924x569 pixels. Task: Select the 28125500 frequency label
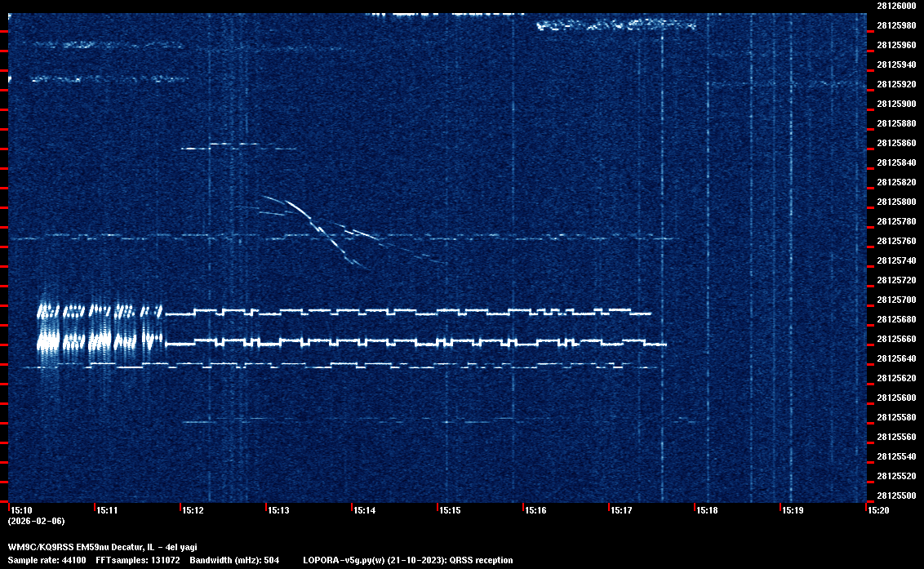[895, 496]
